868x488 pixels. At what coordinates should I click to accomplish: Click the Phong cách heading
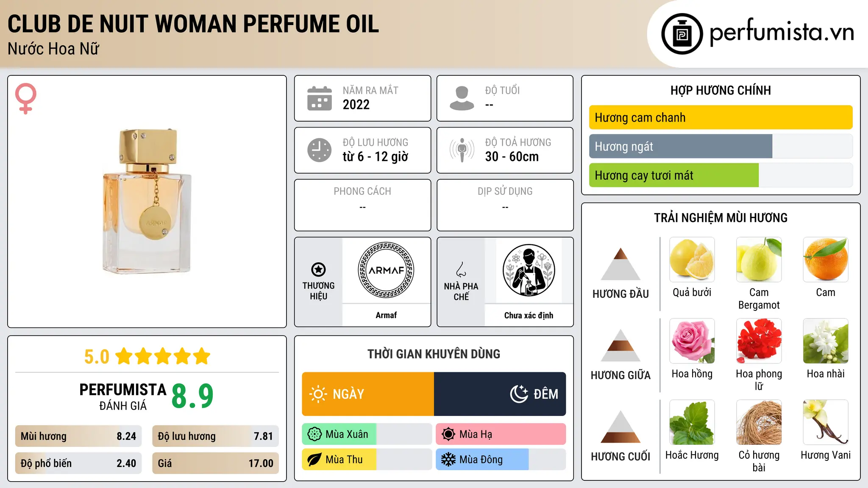coord(362,191)
